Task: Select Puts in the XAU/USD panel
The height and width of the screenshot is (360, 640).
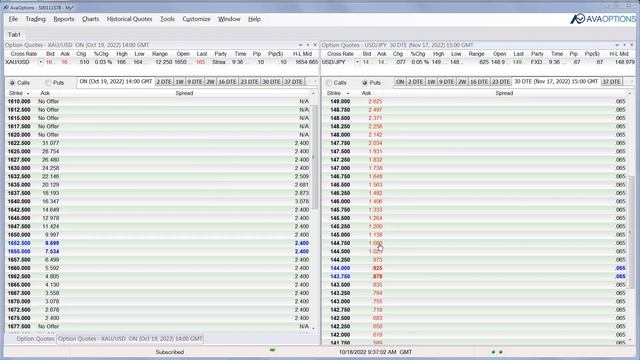Action: (x=48, y=83)
